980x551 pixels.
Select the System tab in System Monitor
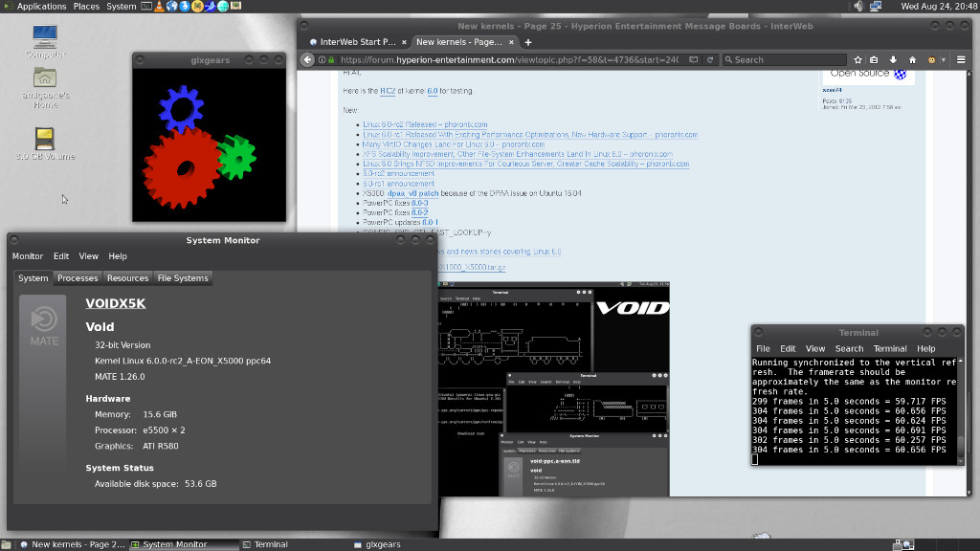(x=33, y=278)
